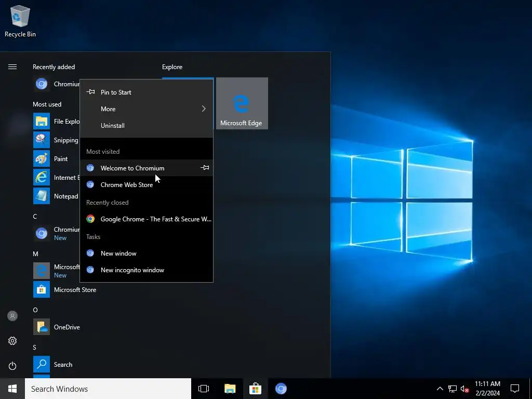Open the Action Center notifications icon
Screen dimensions: 532x399
pyautogui.click(x=515, y=389)
